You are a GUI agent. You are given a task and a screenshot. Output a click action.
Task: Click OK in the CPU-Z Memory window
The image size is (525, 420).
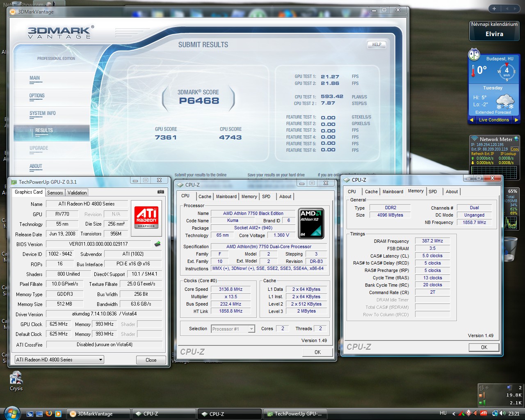484,347
